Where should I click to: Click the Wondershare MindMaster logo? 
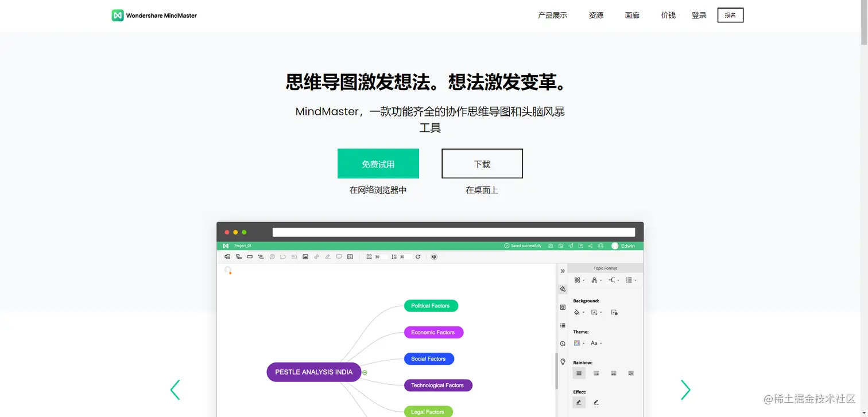pos(154,15)
